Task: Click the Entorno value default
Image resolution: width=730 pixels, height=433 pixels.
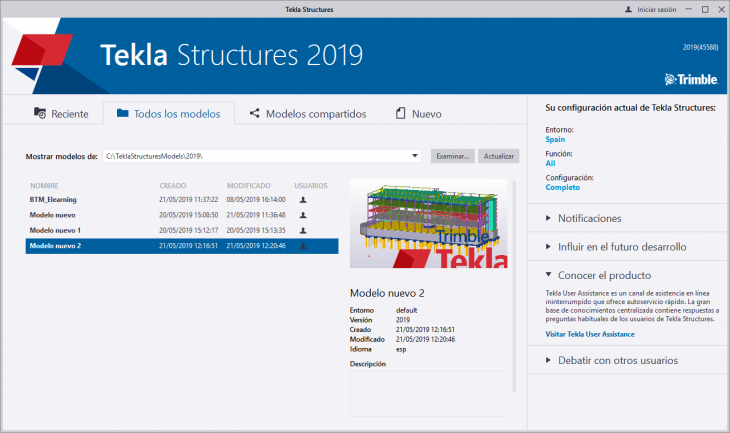Action: pyautogui.click(x=406, y=310)
